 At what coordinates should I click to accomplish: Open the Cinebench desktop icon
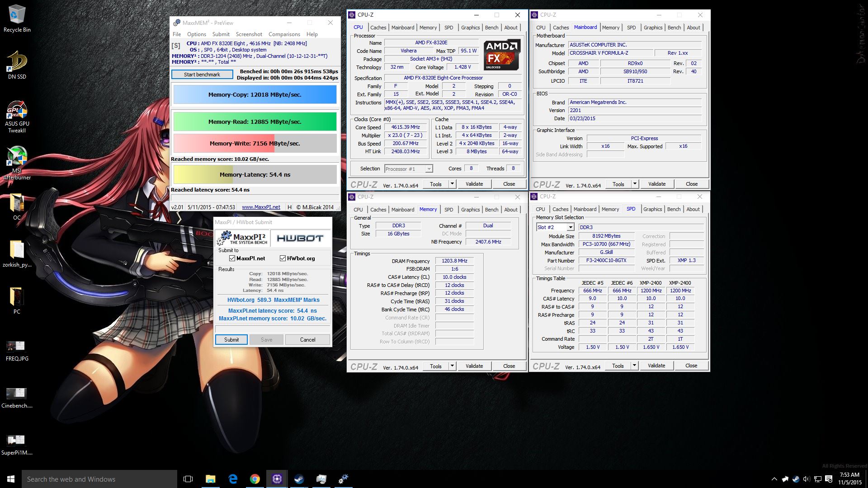click(x=17, y=398)
